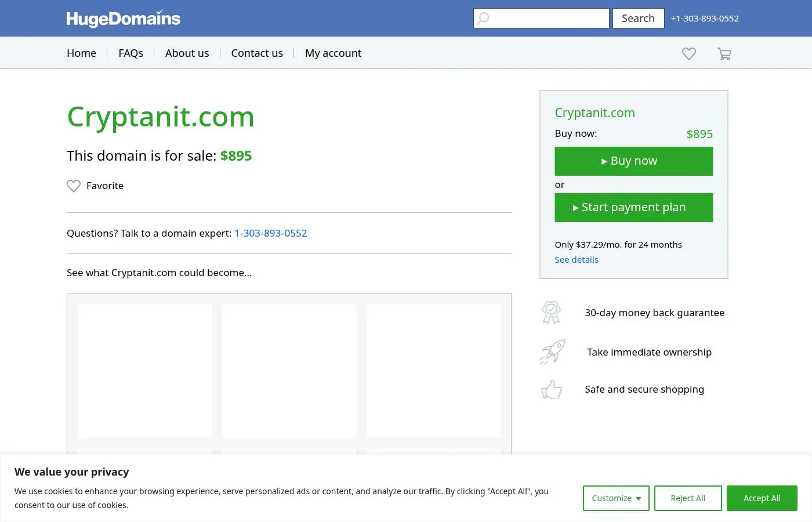Click Safe and secure shopping text
This screenshot has width=812, height=522.
coord(644,389)
